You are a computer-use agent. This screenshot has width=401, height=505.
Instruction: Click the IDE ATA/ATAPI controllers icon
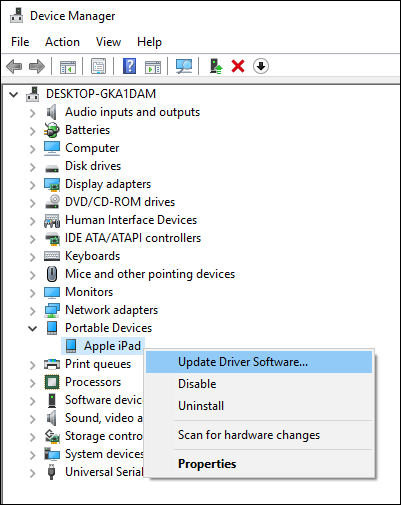coord(52,238)
